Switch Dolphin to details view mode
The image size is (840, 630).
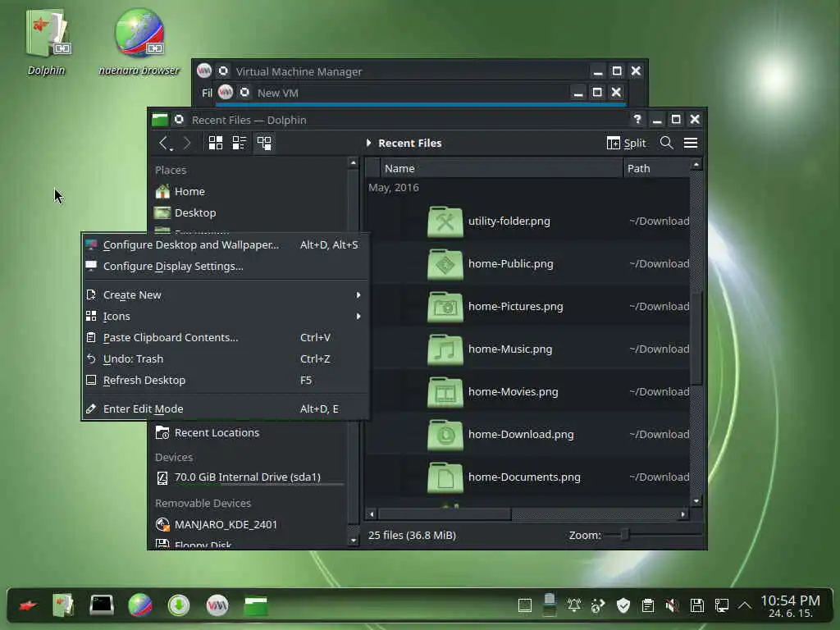[264, 143]
